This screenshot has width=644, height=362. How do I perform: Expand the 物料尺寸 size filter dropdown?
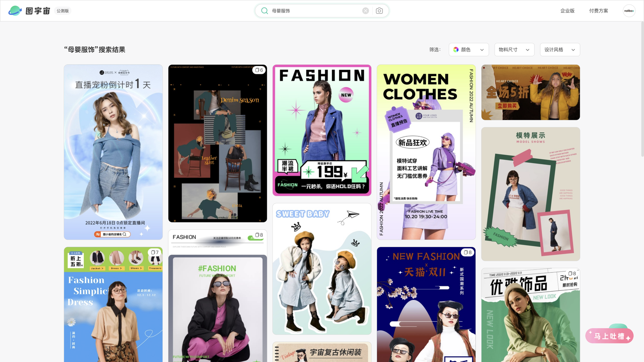point(514,50)
